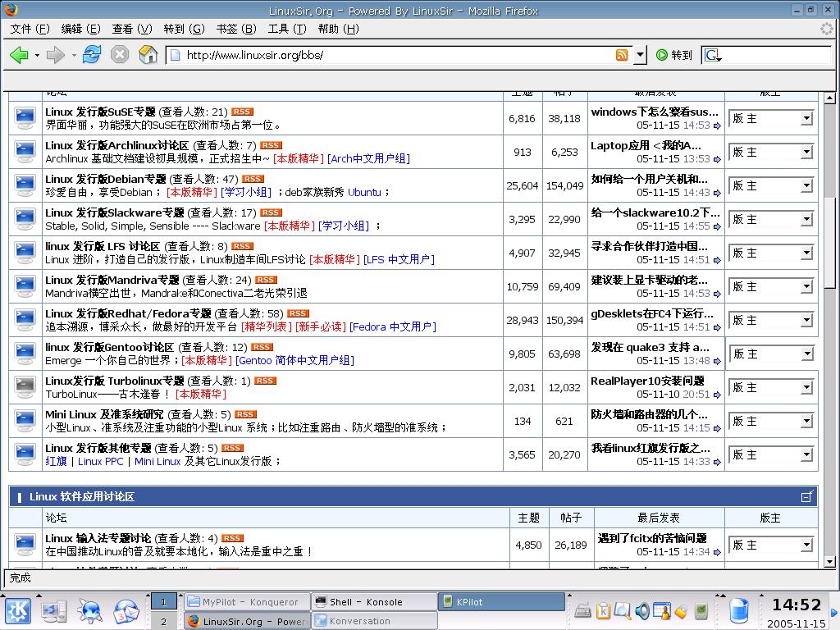Expand the address bar history dropdown arrow

pos(640,55)
